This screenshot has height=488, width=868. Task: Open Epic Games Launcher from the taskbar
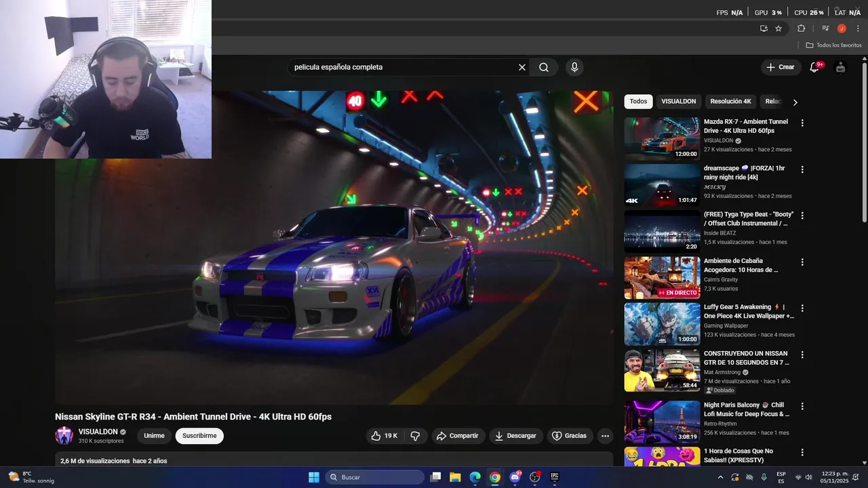tap(554, 477)
